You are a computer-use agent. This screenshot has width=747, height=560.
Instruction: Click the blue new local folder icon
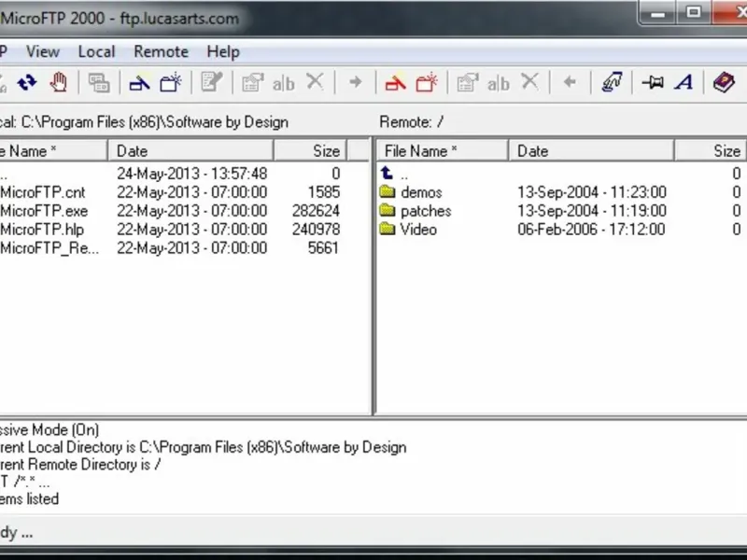click(171, 82)
